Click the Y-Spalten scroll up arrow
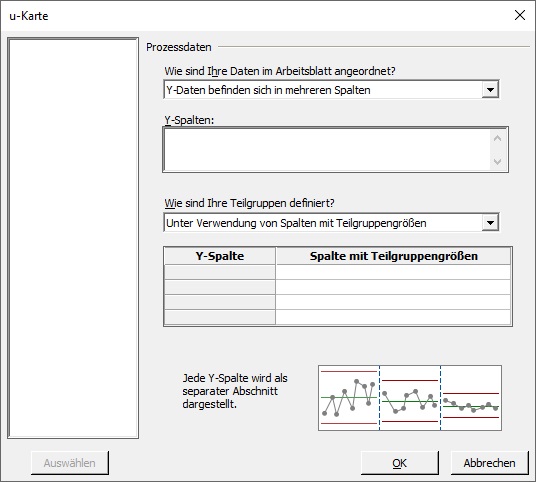This screenshot has width=536, height=482. click(497, 138)
